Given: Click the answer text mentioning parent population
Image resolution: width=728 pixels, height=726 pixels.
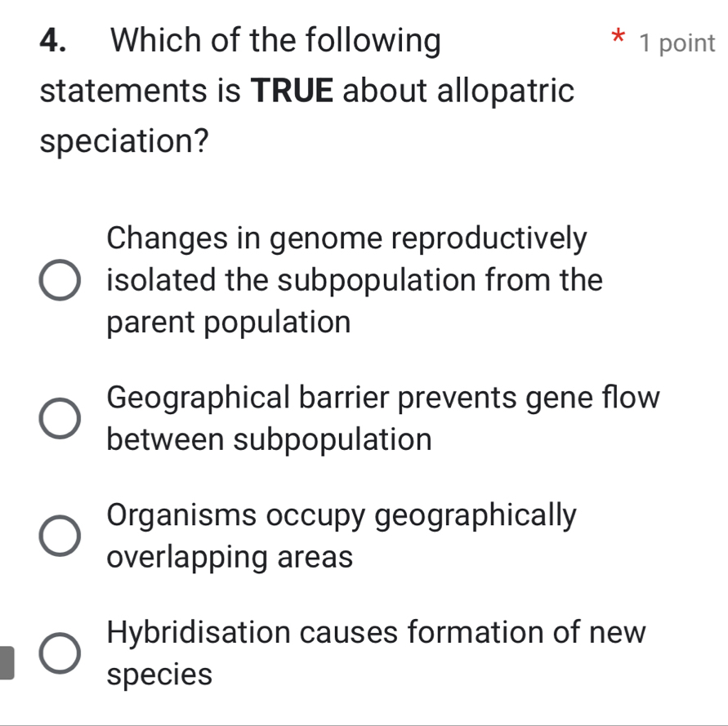Looking at the screenshot, I should point(229,322).
